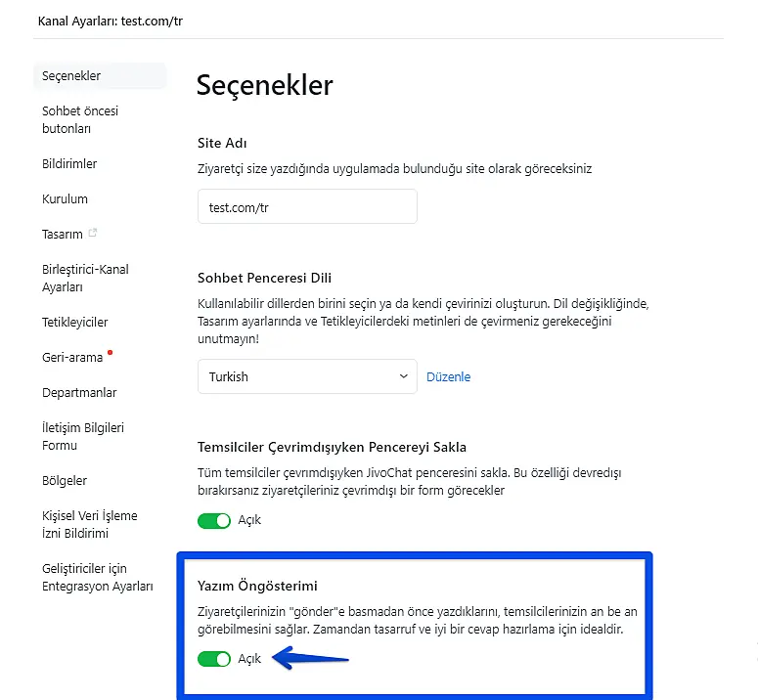Navigate to Birleştirici-Kanal Ayarları
The image size is (758, 700).
click(85, 278)
